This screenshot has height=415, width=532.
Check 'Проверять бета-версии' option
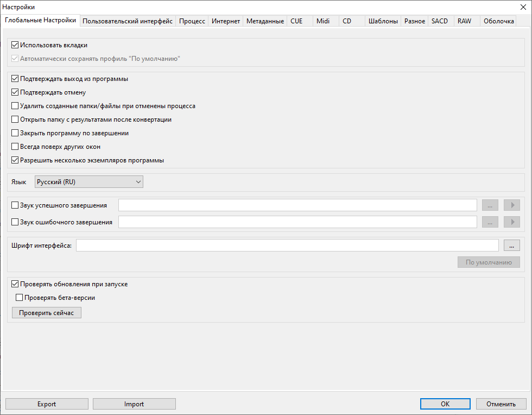click(20, 298)
